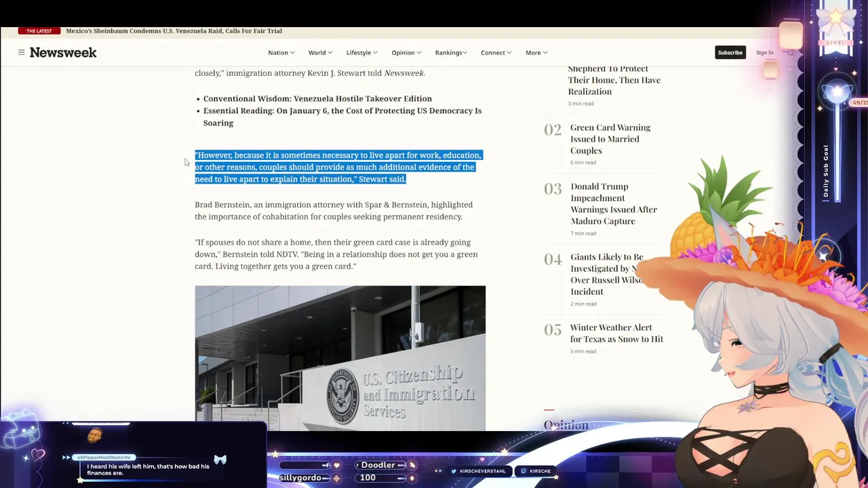Open Giants Likely to Be Investigated story
The width and height of the screenshot is (868, 488).
pos(607,274)
